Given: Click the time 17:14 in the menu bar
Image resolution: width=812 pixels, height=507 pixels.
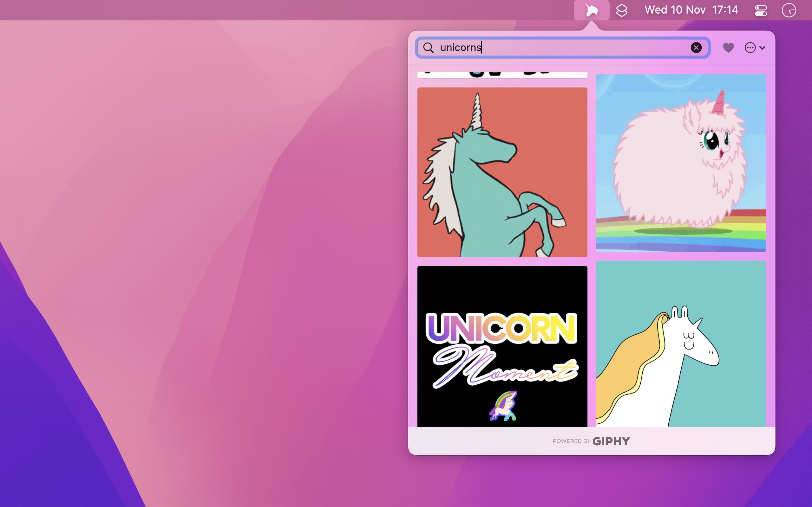Looking at the screenshot, I should [x=726, y=10].
